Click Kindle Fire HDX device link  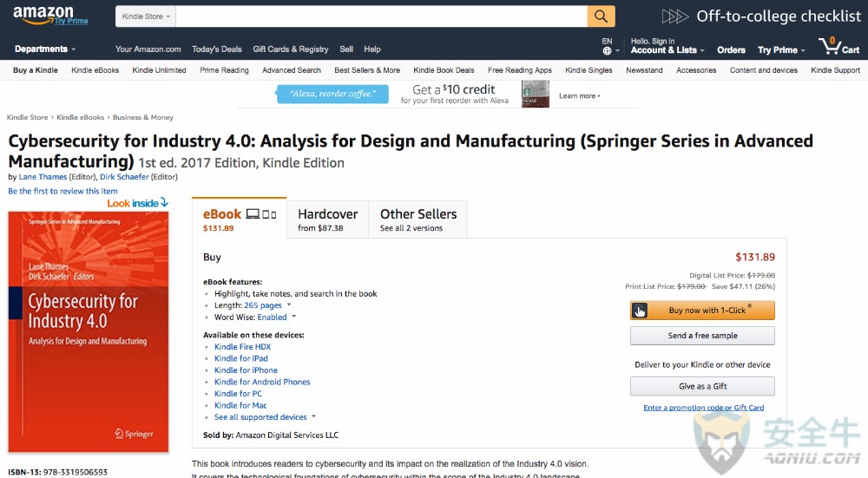[242, 347]
